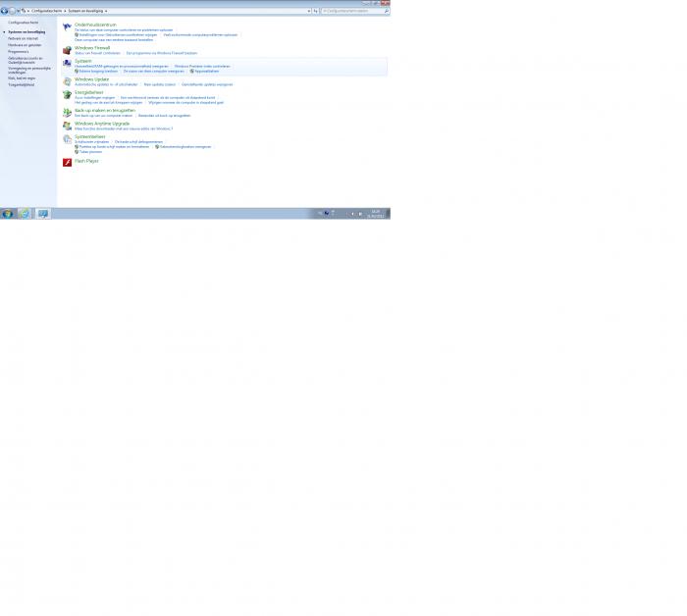Click Geïnstalleerde updates weergeven link
The image size is (687, 616).
coord(207,84)
